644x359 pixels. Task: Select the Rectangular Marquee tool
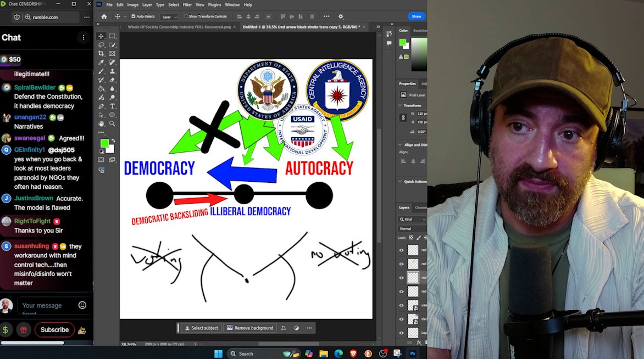point(112,36)
